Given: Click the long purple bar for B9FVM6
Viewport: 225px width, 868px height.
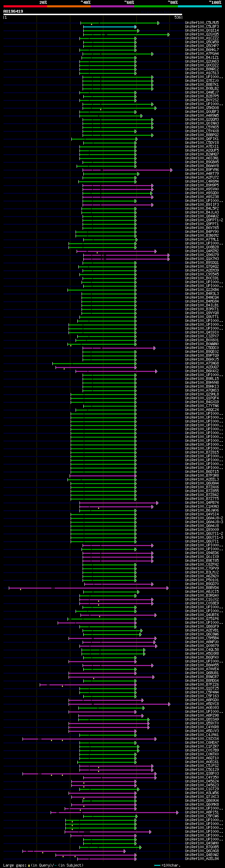Looking at the screenshot, I should point(127,170).
